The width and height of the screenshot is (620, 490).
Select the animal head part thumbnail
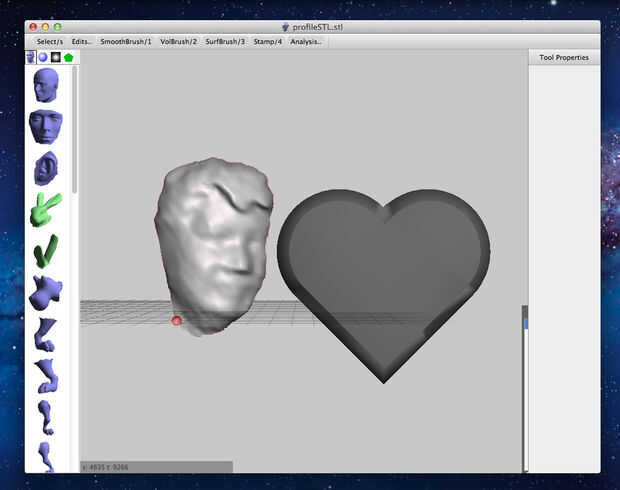point(45,293)
